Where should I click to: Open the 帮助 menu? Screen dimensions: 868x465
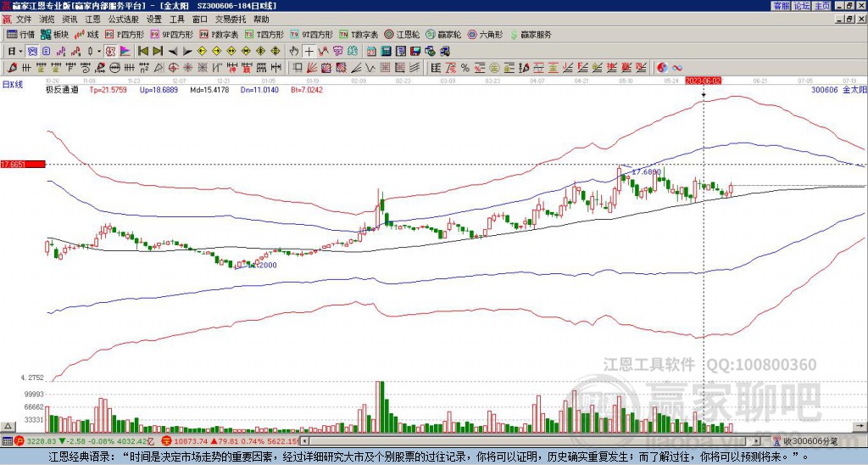point(261,20)
